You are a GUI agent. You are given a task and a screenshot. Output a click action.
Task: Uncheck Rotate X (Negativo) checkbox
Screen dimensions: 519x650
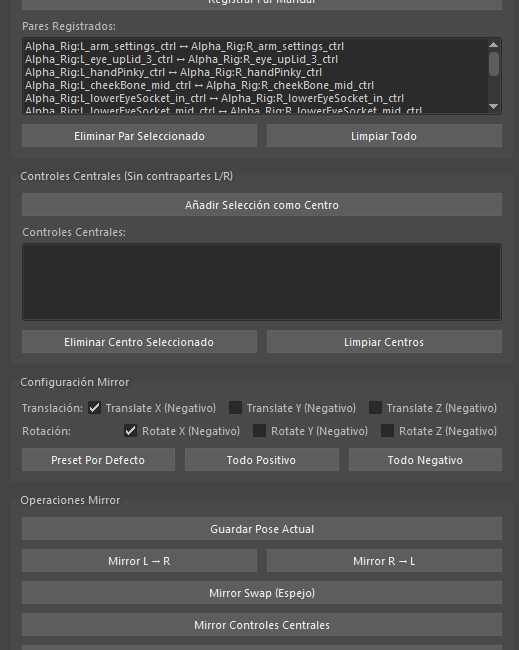(x=131, y=431)
